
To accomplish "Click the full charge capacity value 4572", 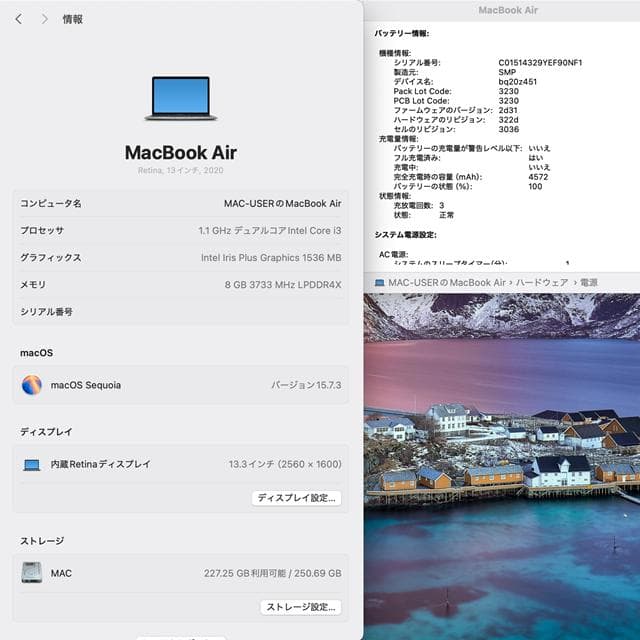I will point(538,177).
